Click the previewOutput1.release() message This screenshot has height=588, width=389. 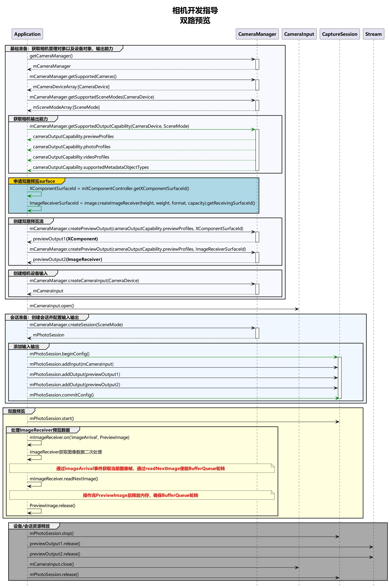[x=55, y=544]
